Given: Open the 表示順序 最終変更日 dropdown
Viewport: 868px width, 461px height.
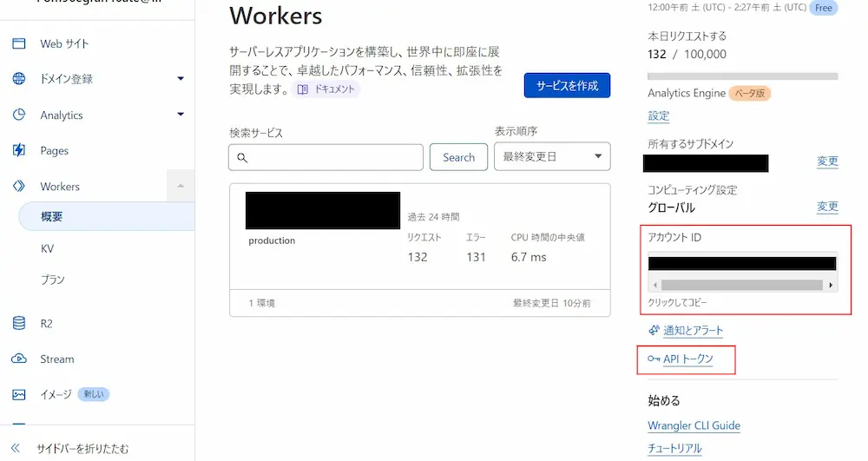Looking at the screenshot, I should point(551,157).
